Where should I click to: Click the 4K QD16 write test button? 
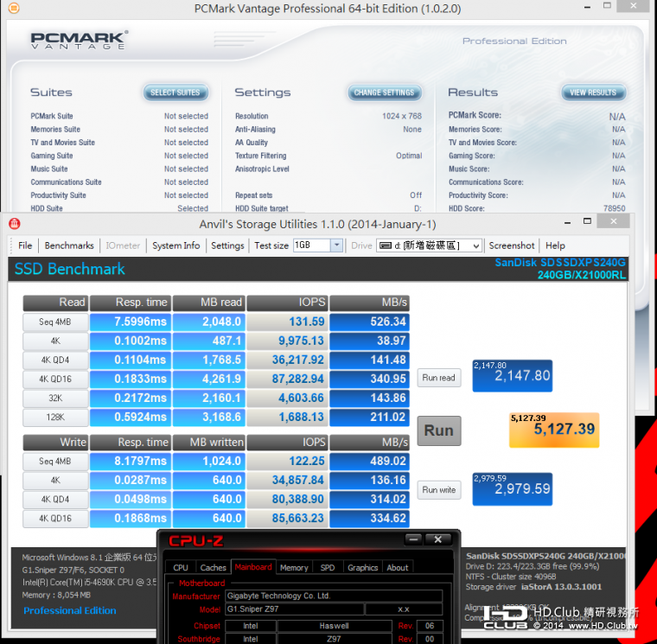tap(55, 519)
